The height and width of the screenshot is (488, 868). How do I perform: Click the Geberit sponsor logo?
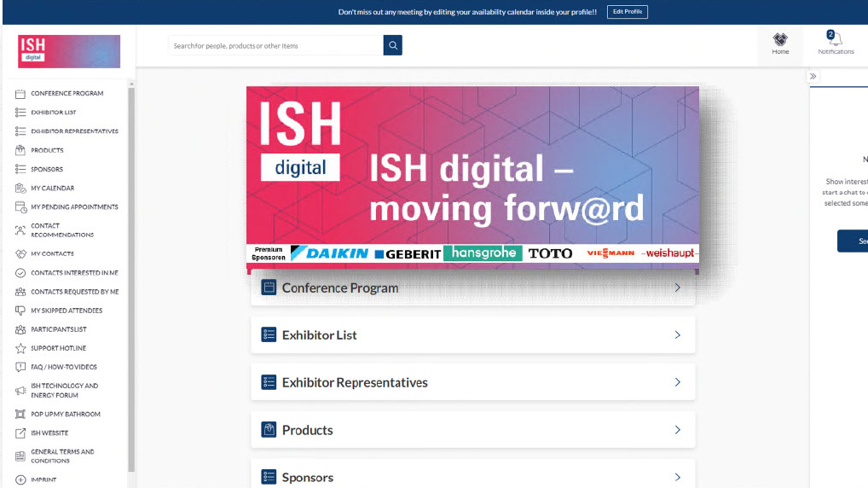coord(408,254)
